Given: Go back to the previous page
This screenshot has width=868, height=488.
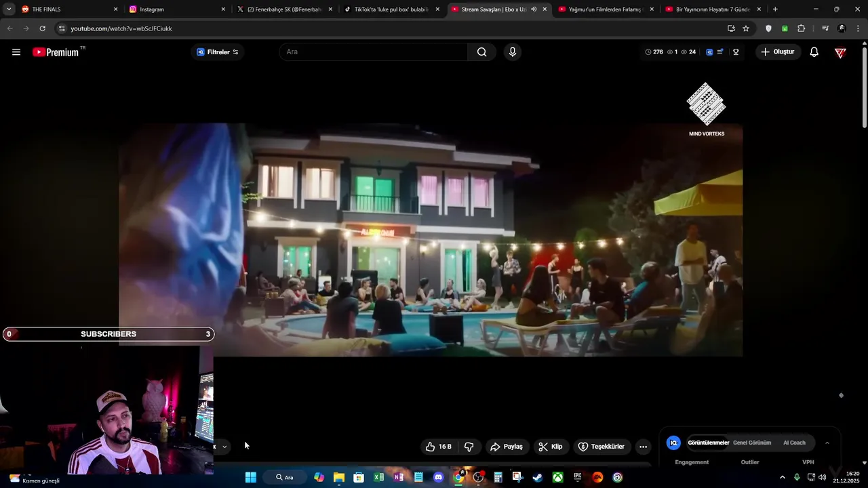Looking at the screenshot, I should [9, 28].
